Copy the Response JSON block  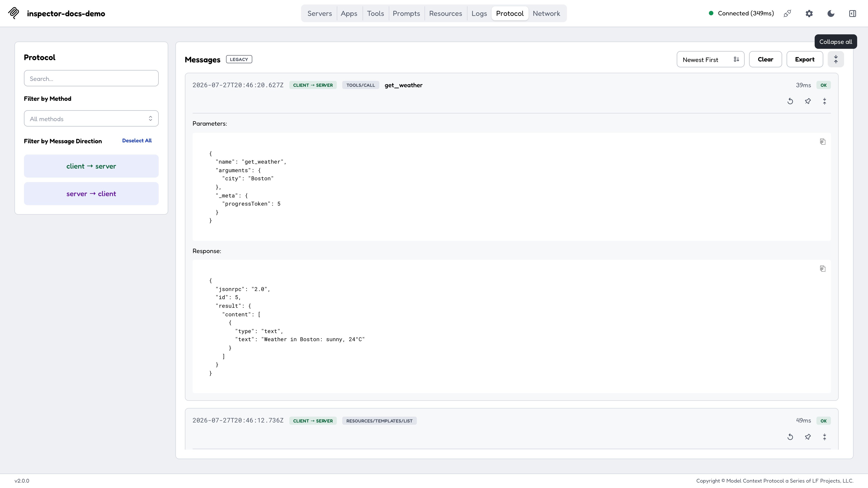pyautogui.click(x=823, y=268)
